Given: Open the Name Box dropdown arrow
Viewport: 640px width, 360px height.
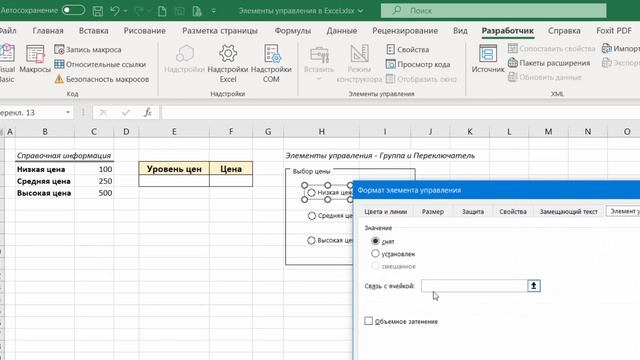Looking at the screenshot, I should coord(68,112).
